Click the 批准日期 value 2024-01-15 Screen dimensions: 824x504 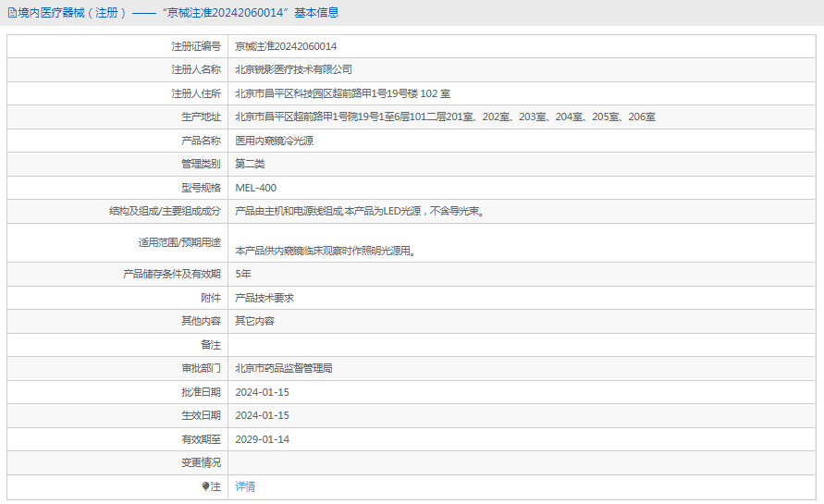[x=263, y=392]
